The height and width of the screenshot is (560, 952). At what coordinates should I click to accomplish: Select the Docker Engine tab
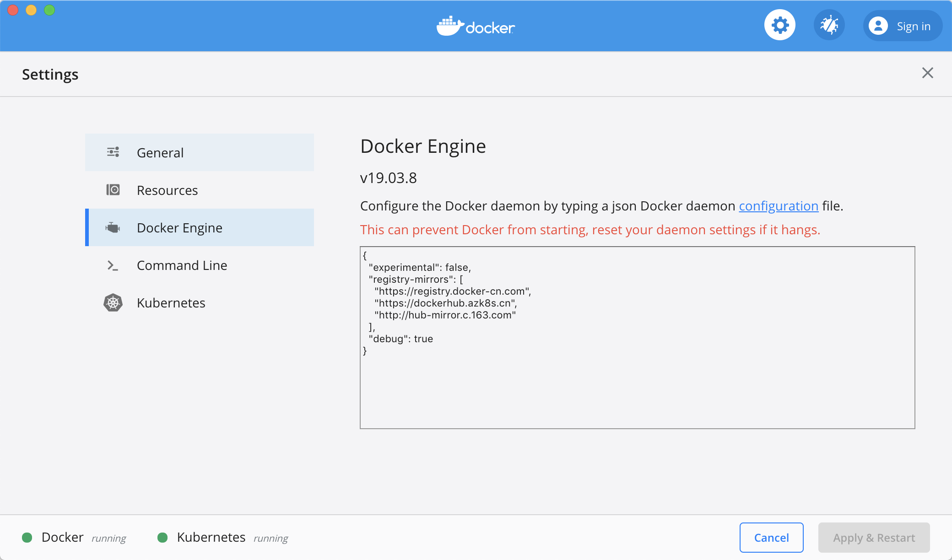coord(200,227)
